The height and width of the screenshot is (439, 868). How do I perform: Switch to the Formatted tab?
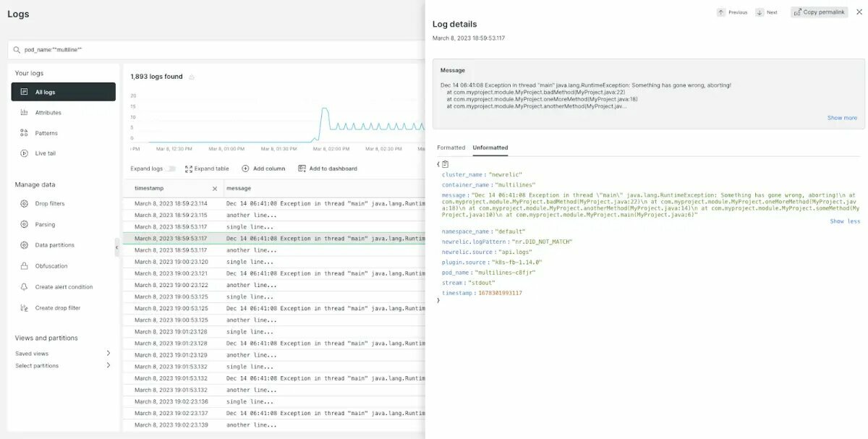pyautogui.click(x=451, y=148)
